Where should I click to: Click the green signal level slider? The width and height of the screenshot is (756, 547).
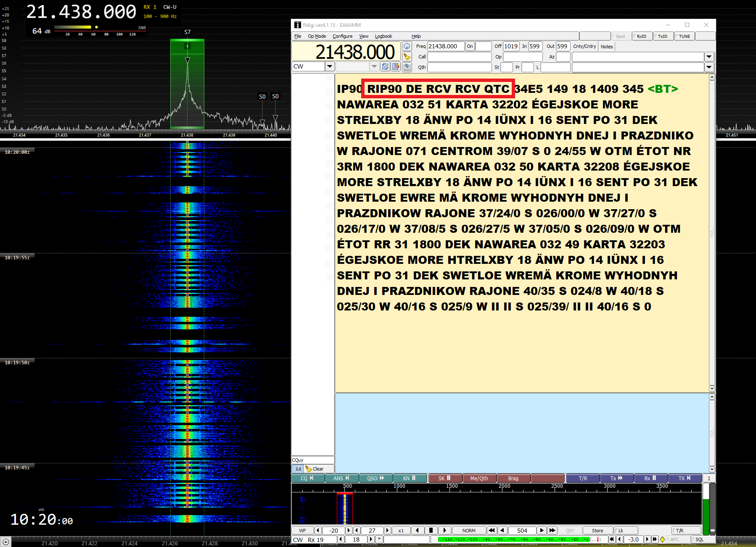pos(706,515)
